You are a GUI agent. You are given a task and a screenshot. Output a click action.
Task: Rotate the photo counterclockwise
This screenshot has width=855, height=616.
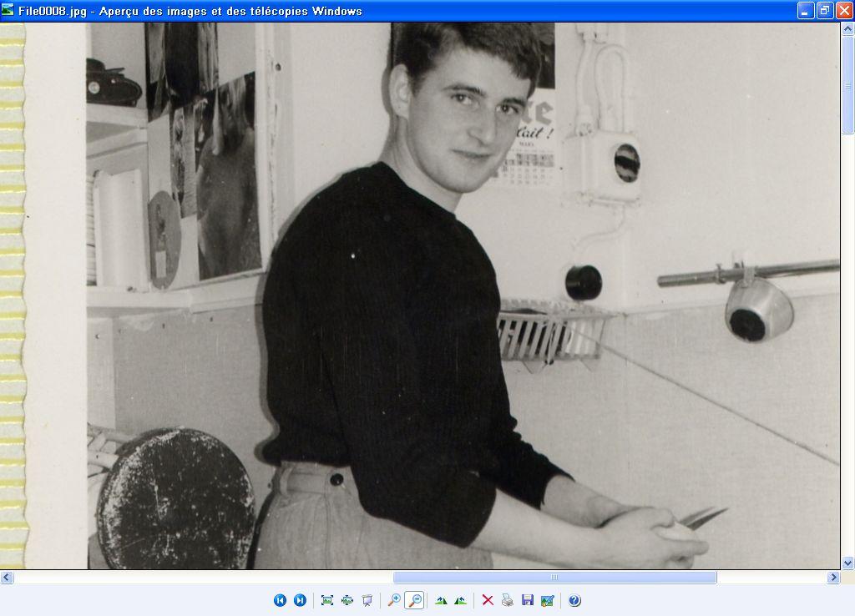tap(460, 600)
